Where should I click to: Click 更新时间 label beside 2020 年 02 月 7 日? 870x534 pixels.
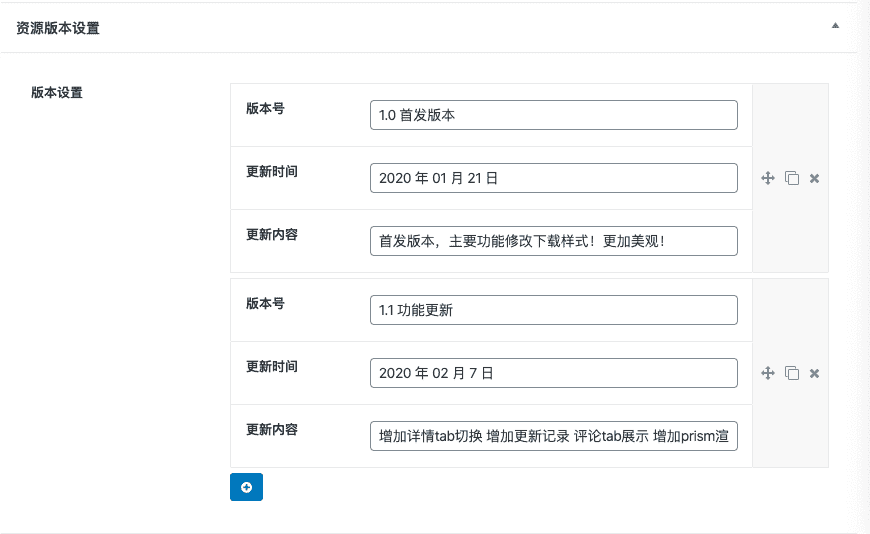(x=272, y=366)
